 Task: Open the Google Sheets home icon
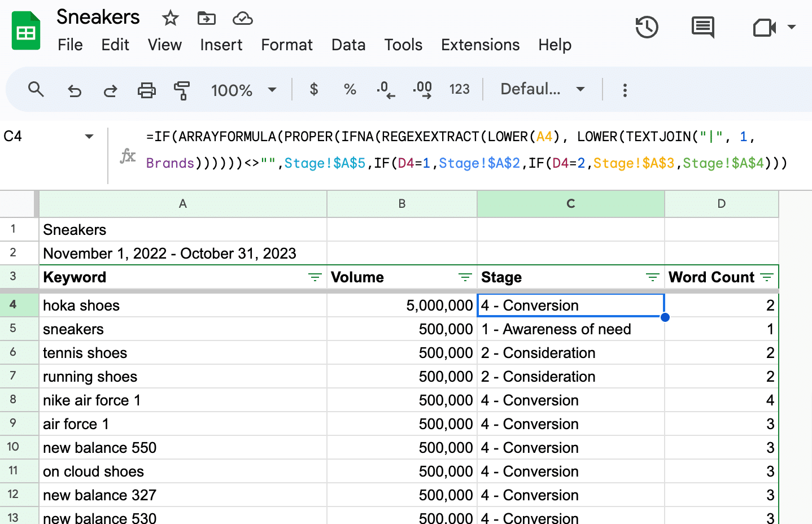[26, 31]
